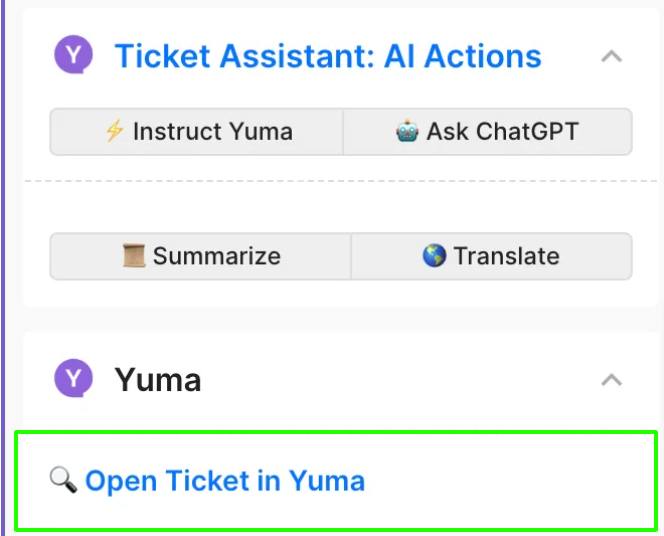The width and height of the screenshot is (664, 536).
Task: Click the magnifying glass icon
Action: pos(64,480)
